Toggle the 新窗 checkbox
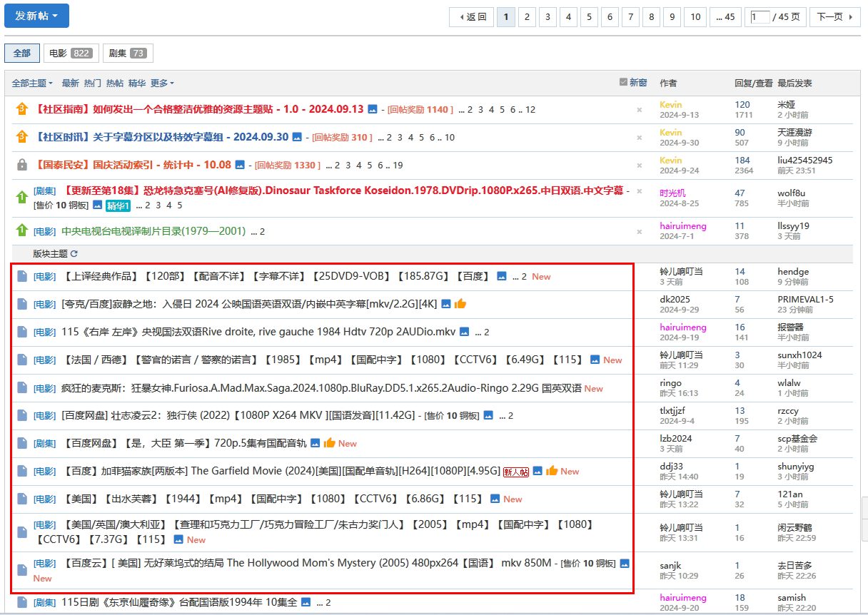 pyautogui.click(x=623, y=83)
